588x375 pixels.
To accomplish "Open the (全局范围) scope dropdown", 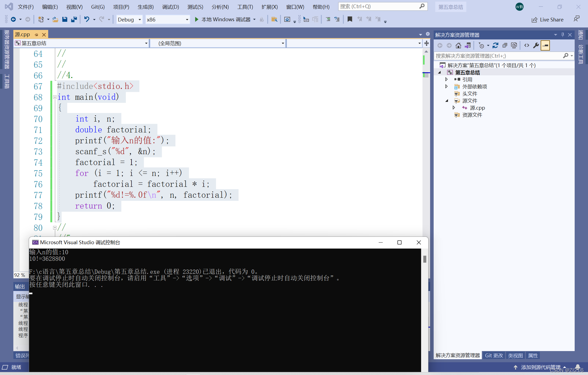I will [218, 43].
